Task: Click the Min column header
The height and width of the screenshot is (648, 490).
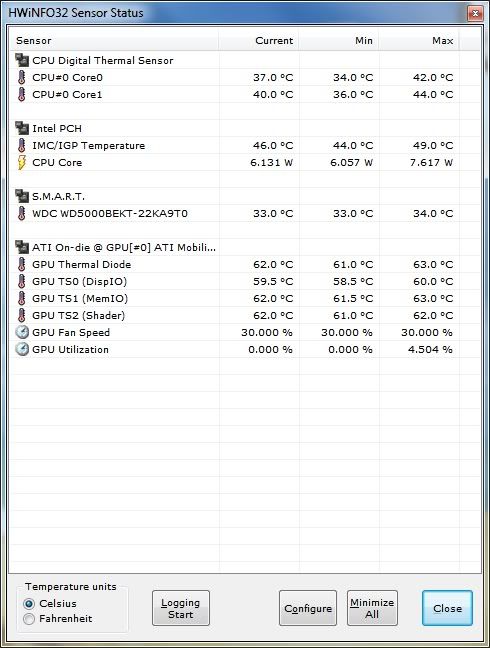Action: [339, 40]
